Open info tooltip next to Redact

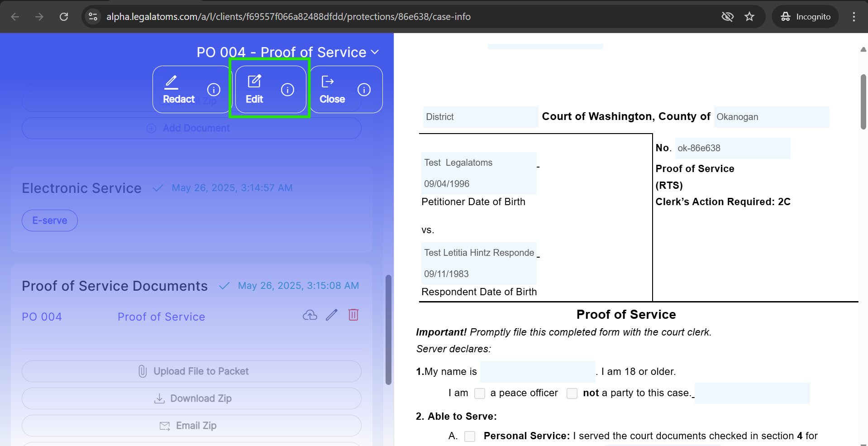(x=214, y=90)
